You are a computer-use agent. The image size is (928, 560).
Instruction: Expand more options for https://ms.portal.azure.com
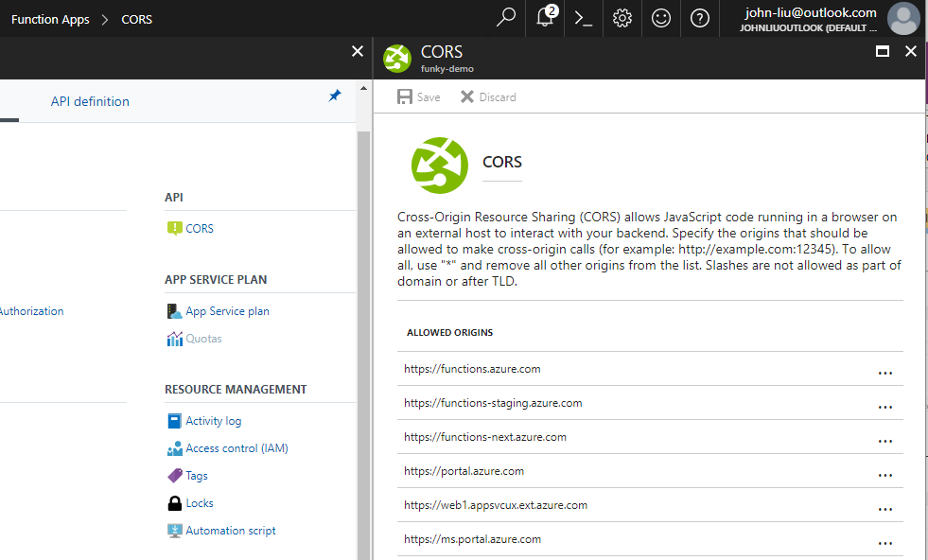[884, 543]
